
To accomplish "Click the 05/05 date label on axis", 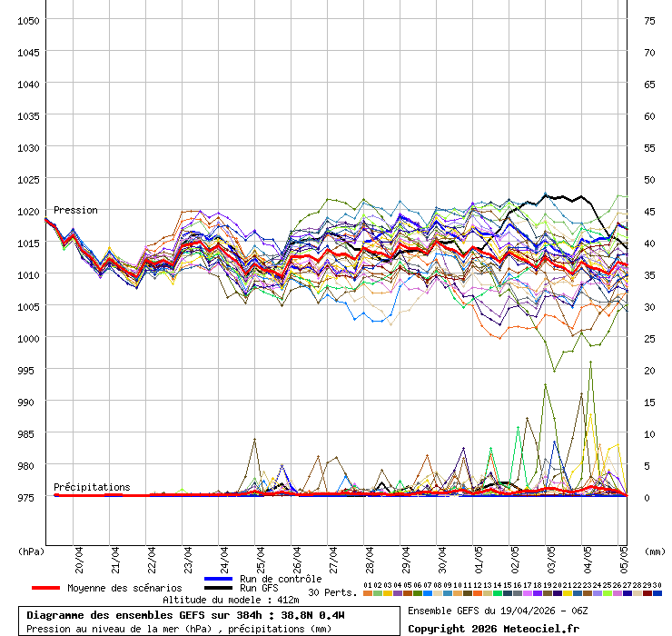I will click(624, 557).
